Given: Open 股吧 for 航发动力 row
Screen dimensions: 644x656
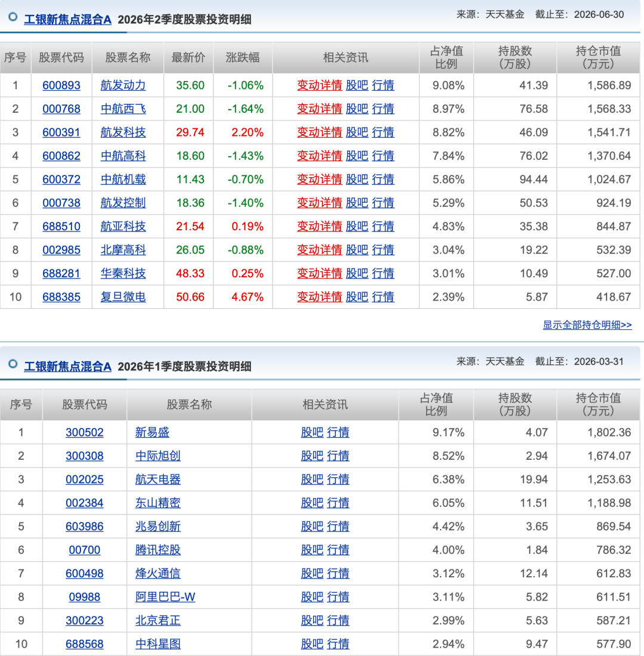Looking at the screenshot, I should [357, 85].
